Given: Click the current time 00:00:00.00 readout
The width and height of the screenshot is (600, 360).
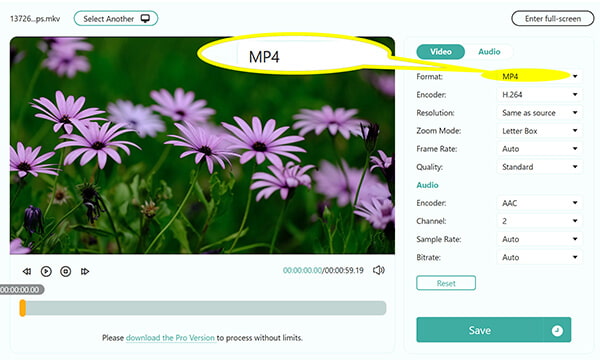Looking at the screenshot, I should [302, 270].
